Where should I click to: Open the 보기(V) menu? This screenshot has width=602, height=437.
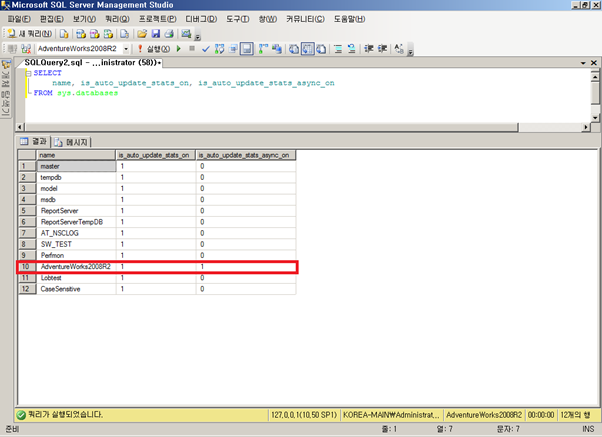pos(84,19)
